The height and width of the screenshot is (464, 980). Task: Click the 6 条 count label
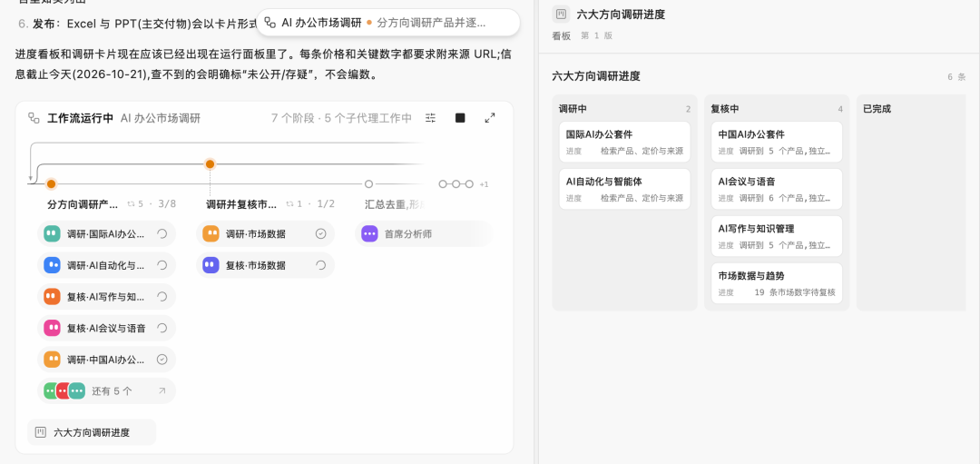coord(957,77)
